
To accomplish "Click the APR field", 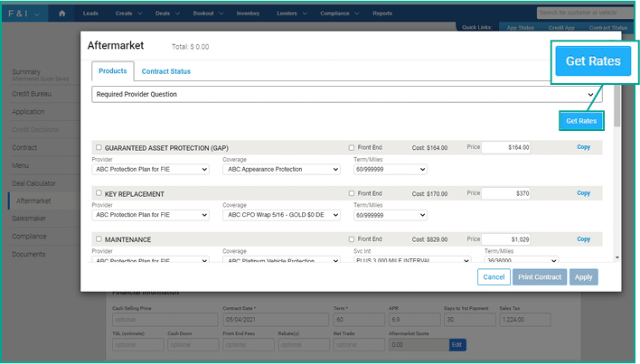I will pos(414,320).
